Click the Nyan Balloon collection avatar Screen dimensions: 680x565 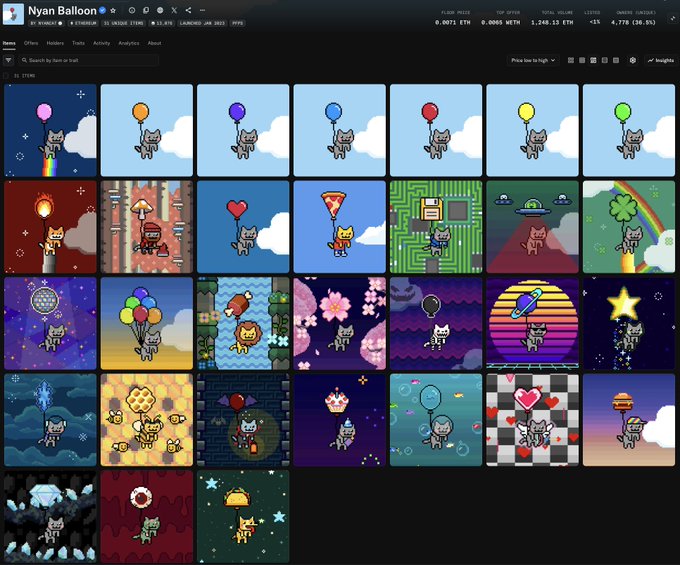click(x=13, y=14)
